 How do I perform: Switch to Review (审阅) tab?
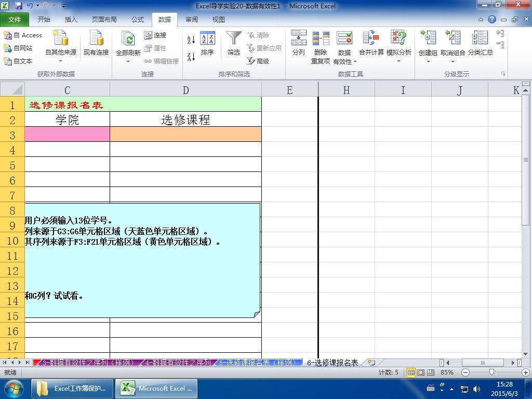tap(192, 20)
